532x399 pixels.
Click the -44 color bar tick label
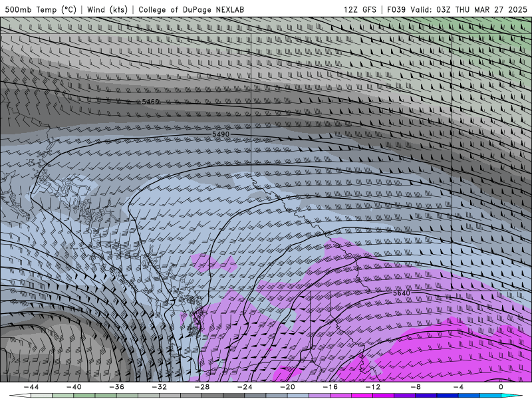31,387
